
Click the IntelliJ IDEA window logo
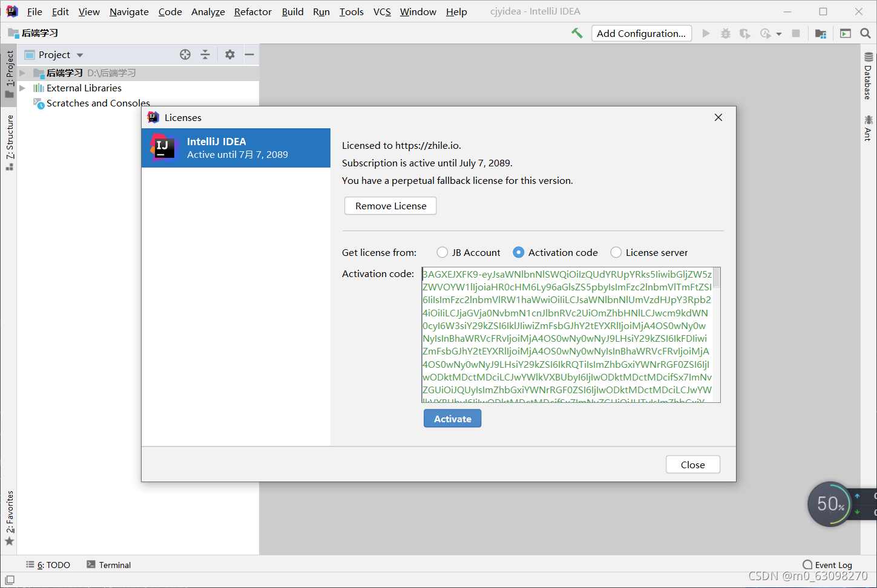tap(11, 11)
